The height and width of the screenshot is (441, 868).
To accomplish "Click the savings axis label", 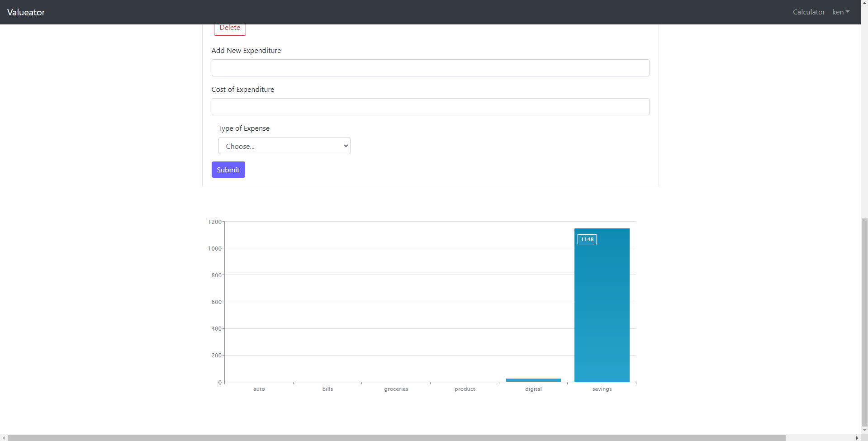I will point(602,389).
